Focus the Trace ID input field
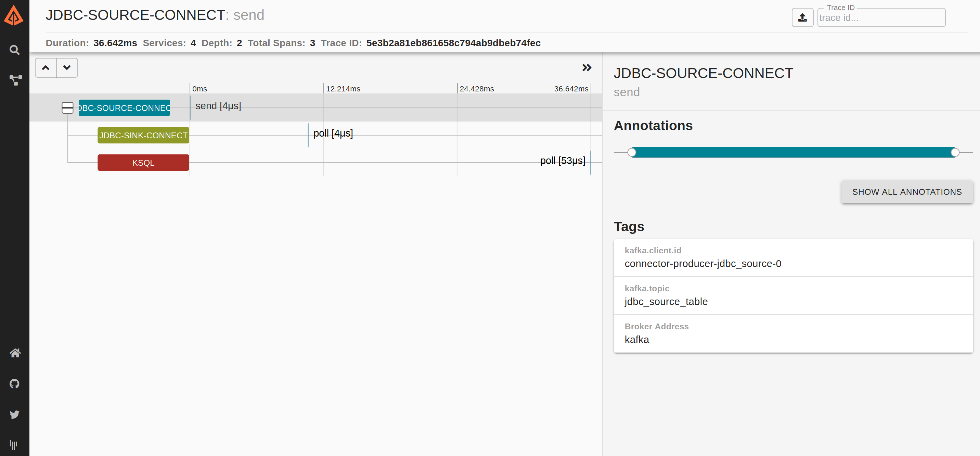 [x=881, y=18]
